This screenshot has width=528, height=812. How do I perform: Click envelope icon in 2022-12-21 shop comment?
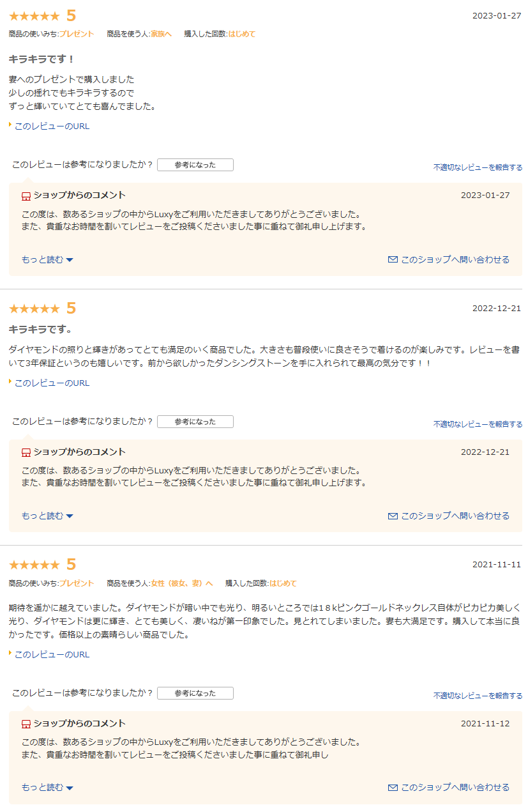[393, 516]
